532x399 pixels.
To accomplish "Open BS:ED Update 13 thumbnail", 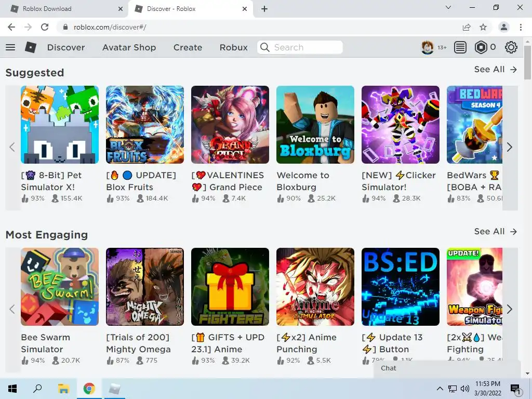I will coord(401,287).
